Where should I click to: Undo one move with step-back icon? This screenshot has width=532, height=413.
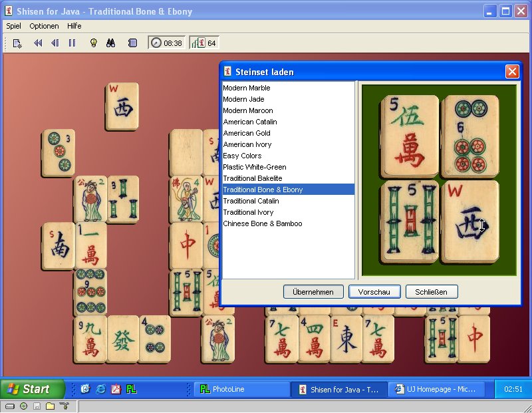tap(55, 43)
